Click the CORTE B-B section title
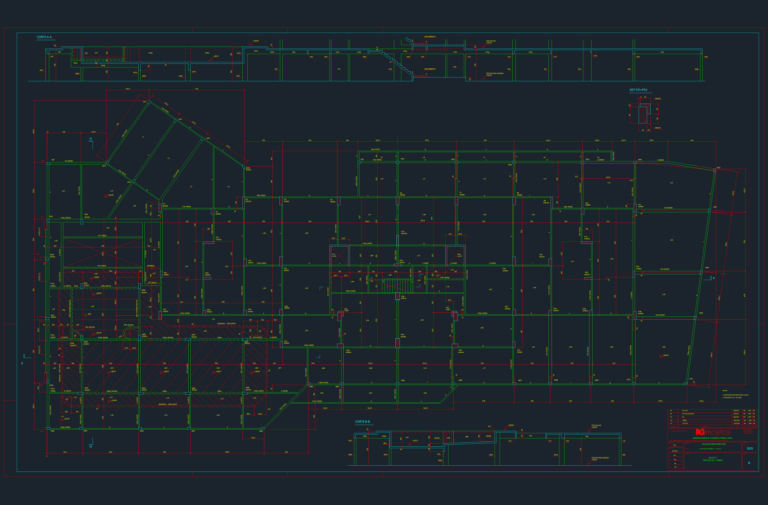This screenshot has width=768, height=505. click(362, 421)
